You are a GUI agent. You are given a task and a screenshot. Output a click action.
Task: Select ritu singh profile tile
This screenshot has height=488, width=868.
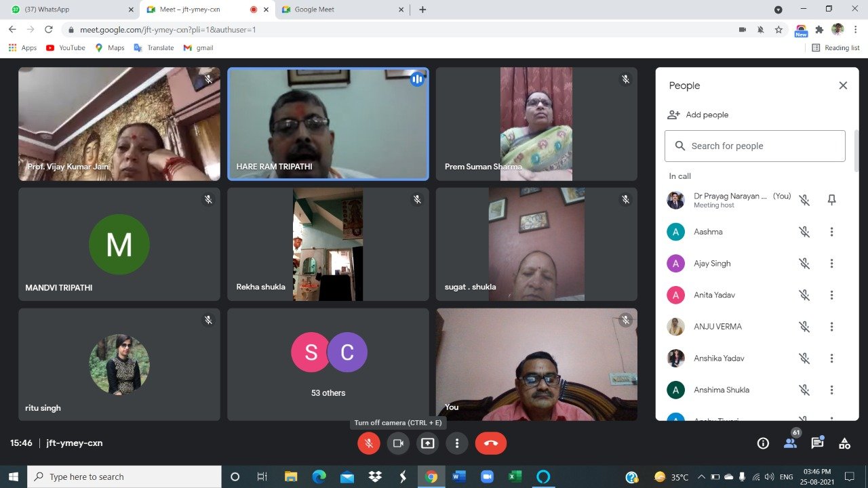pos(119,365)
